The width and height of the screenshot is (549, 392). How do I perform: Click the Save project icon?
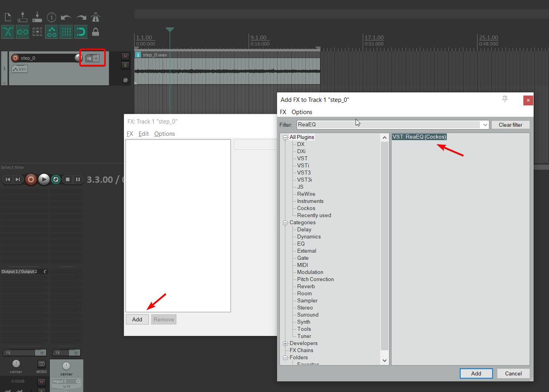click(37, 17)
